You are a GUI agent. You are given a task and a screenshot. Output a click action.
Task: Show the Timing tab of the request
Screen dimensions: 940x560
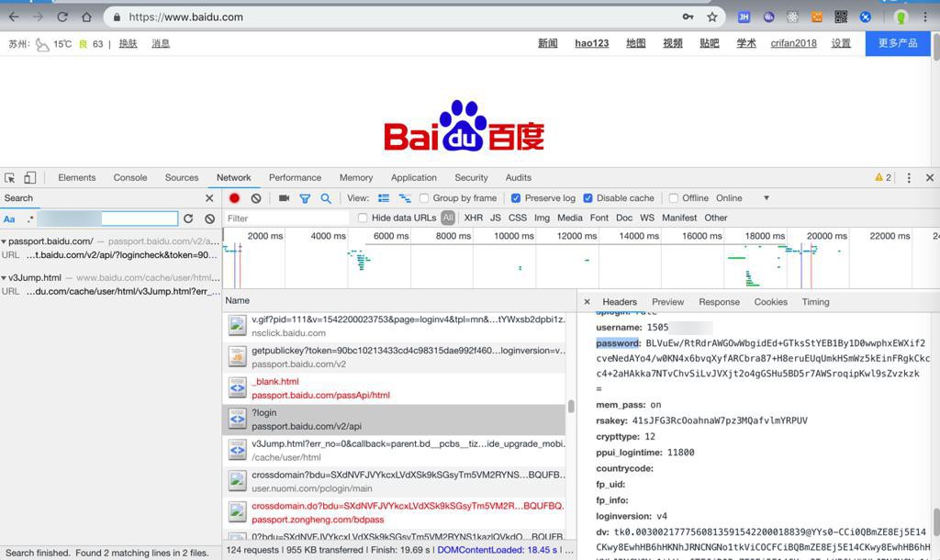coord(815,302)
